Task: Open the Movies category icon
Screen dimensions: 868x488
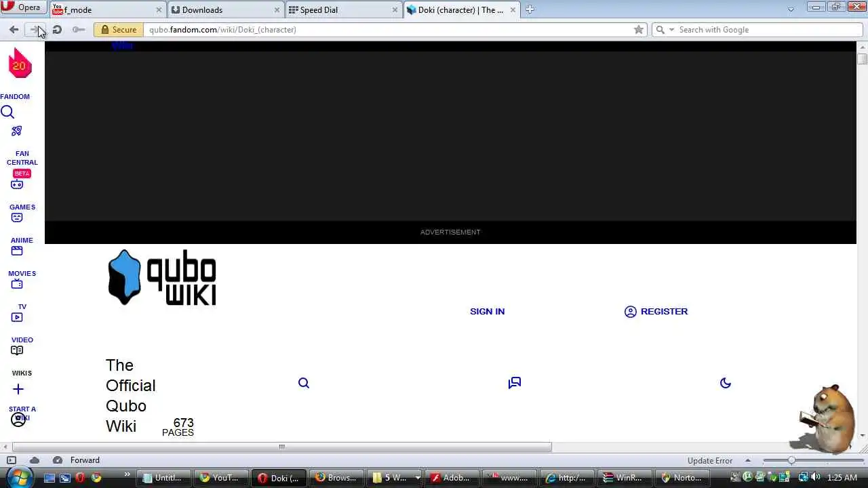Action: coord(17,251)
